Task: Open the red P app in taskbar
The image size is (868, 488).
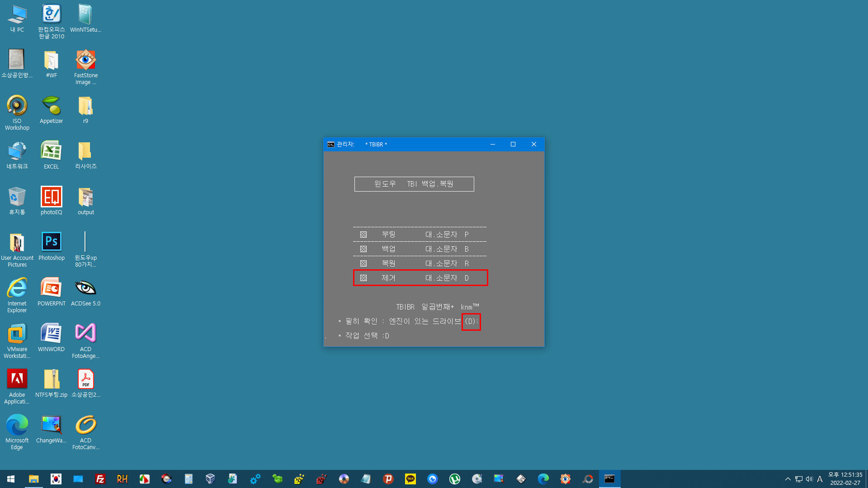Action: pyautogui.click(x=388, y=479)
